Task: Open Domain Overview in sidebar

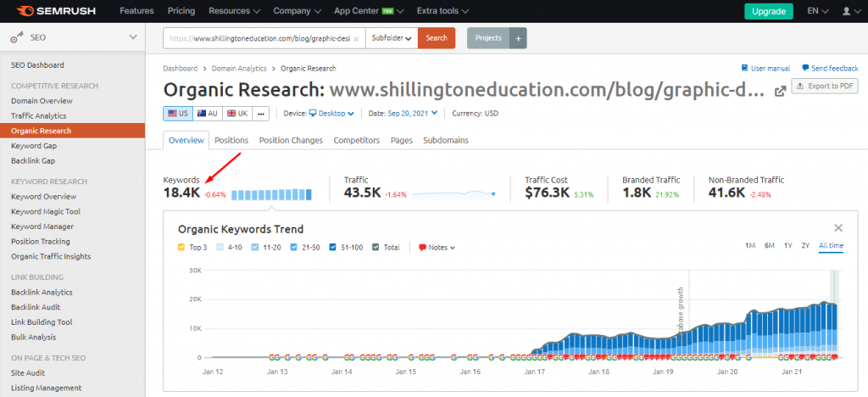Action: 42,101
